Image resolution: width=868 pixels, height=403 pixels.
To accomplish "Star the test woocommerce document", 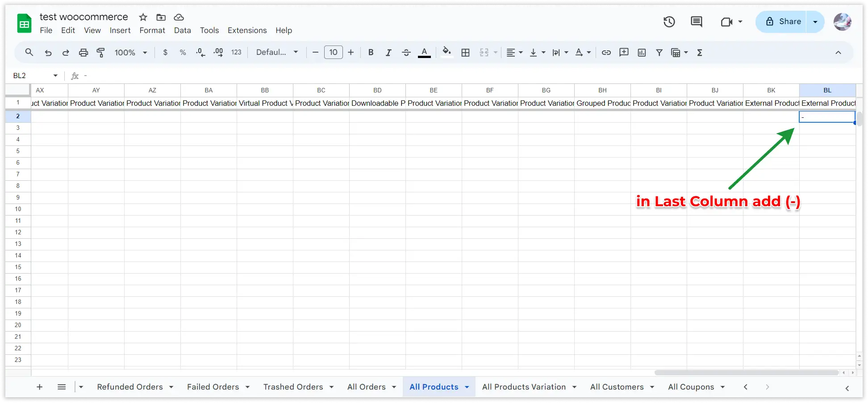I will tap(143, 17).
